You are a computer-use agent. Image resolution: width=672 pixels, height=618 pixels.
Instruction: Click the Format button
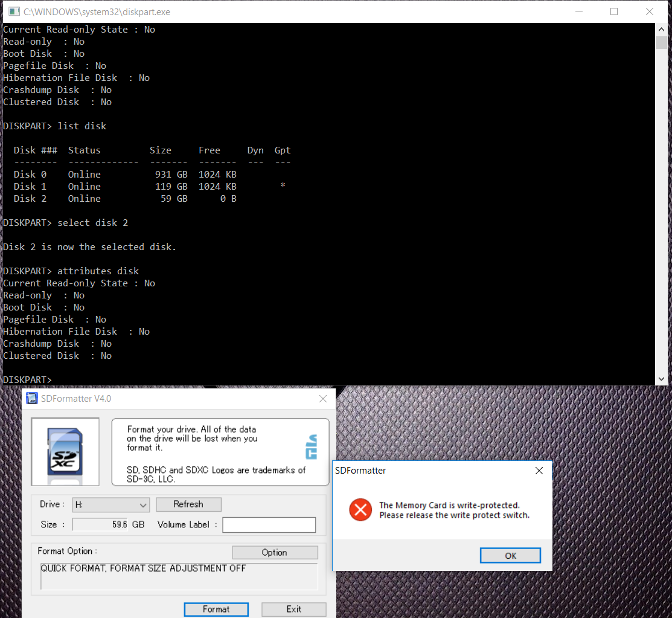pyautogui.click(x=216, y=610)
